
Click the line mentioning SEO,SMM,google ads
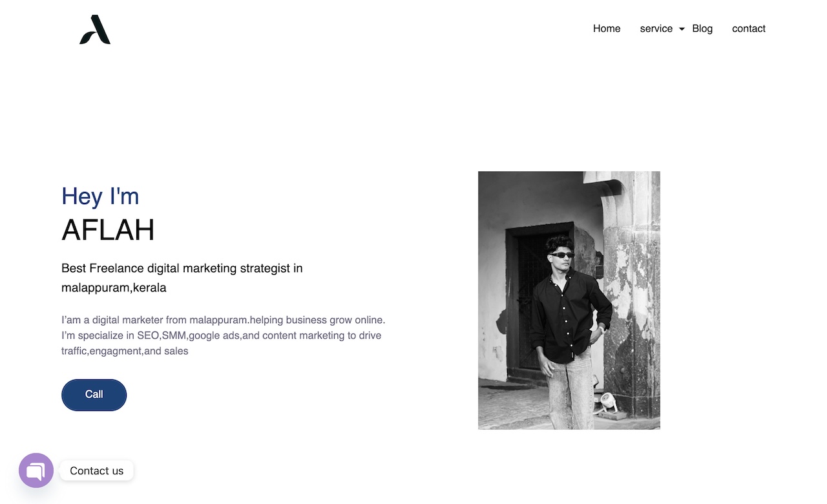click(222, 335)
